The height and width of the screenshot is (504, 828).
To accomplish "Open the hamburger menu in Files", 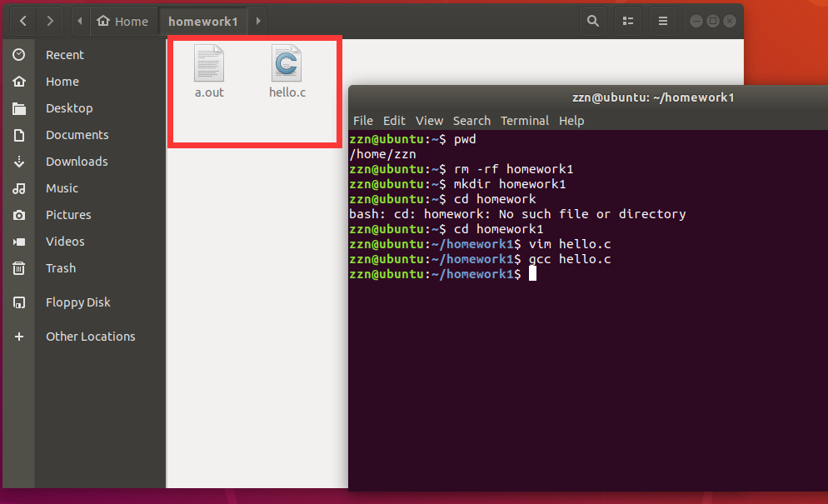I will point(663,21).
